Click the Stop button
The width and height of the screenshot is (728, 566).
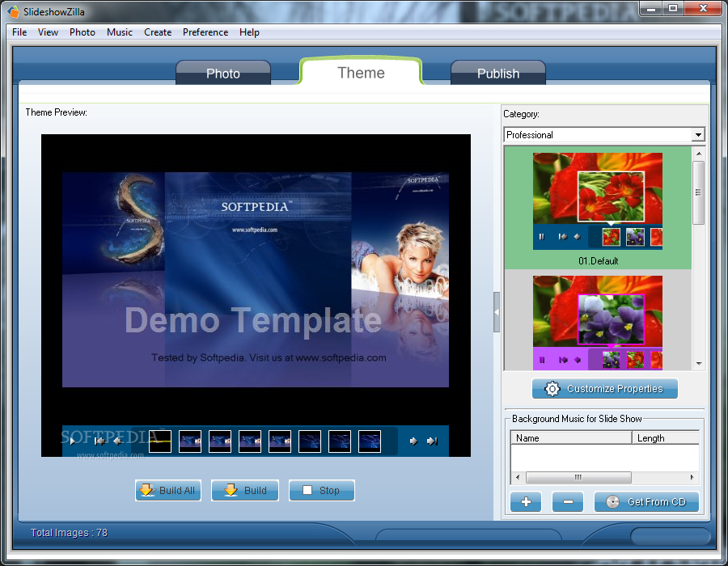[322, 490]
